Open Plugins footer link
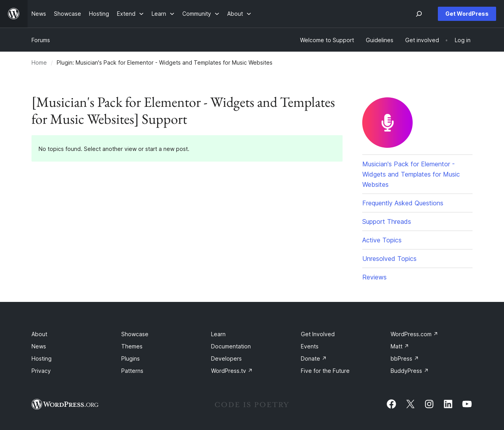The width and height of the screenshot is (504, 430). pyautogui.click(x=130, y=359)
